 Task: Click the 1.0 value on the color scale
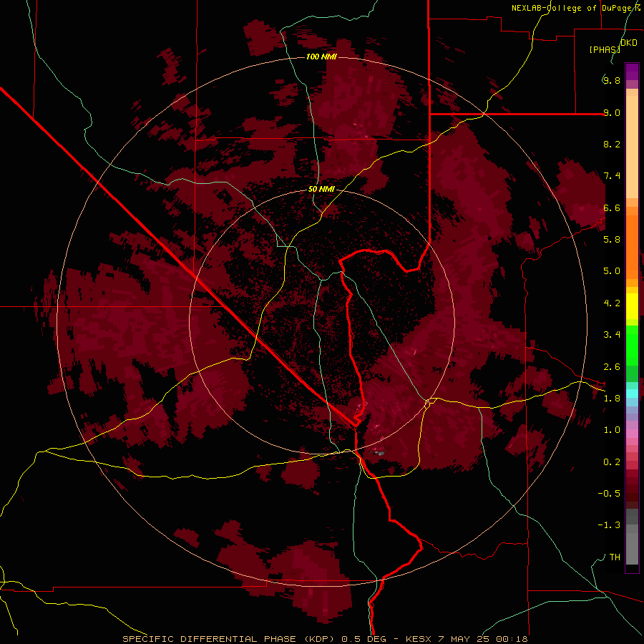point(612,430)
